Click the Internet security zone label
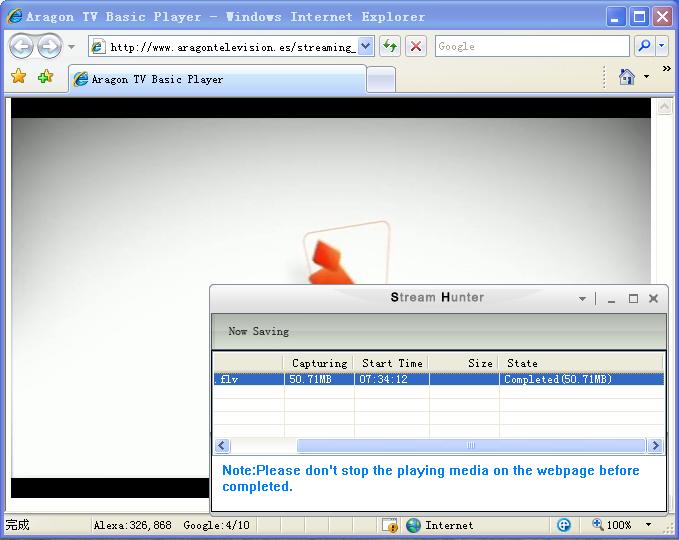This screenshot has height=540, width=679. pos(449,525)
